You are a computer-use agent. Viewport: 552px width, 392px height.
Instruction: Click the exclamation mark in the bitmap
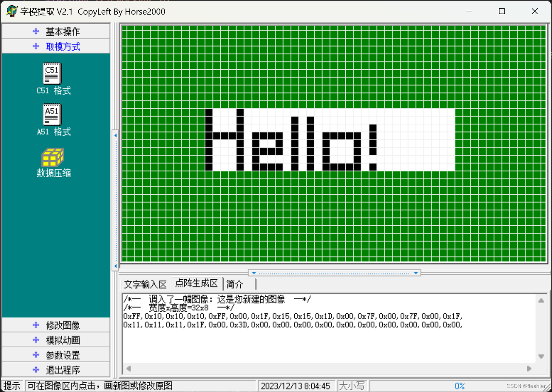[x=373, y=147]
